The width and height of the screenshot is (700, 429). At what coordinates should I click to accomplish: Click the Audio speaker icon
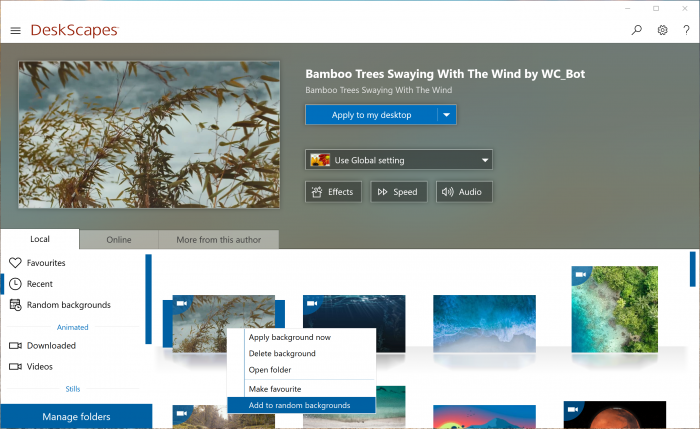(447, 192)
